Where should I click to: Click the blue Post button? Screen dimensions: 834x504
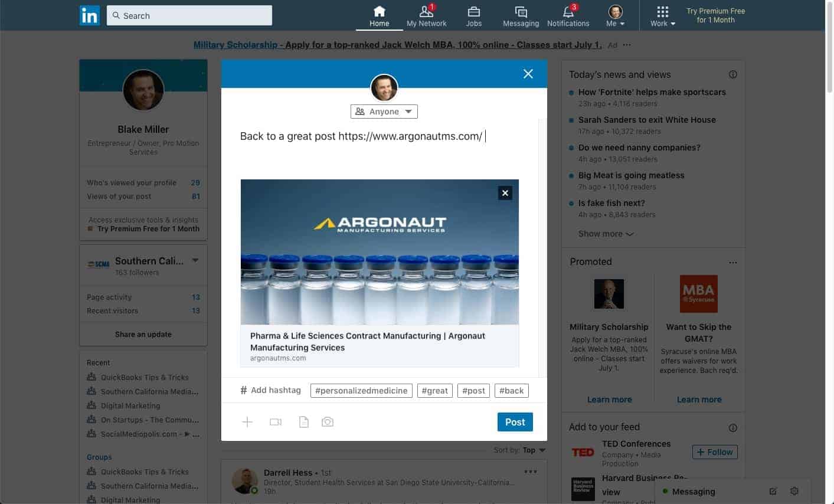[515, 422]
